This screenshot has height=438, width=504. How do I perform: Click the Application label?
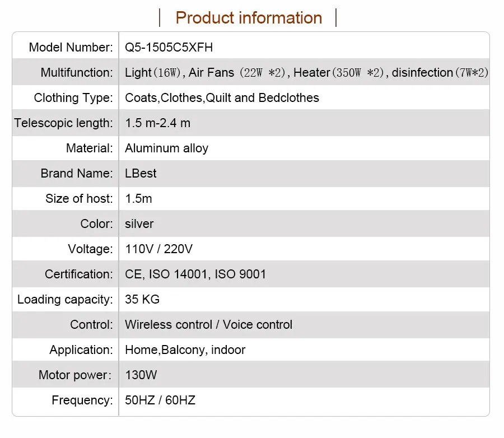(x=81, y=350)
